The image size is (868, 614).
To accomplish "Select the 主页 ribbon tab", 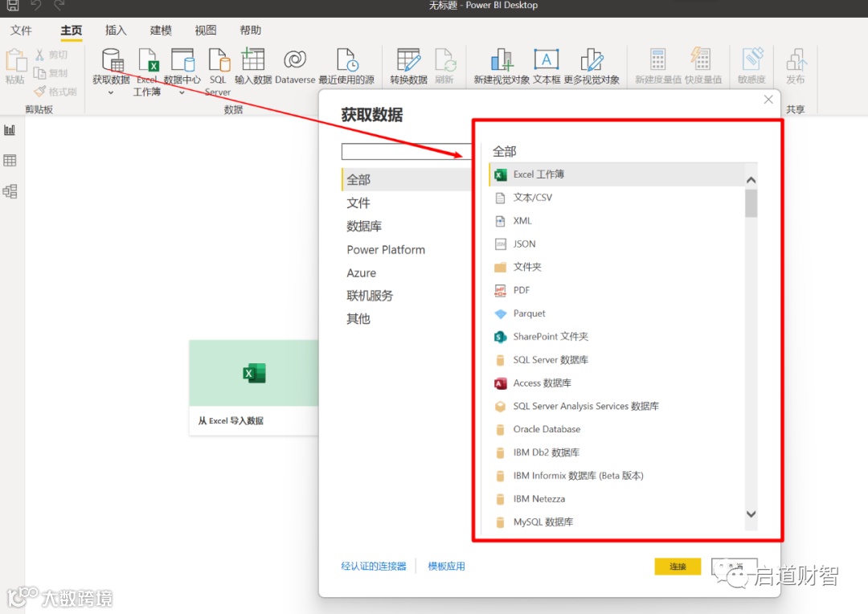I will [72, 31].
